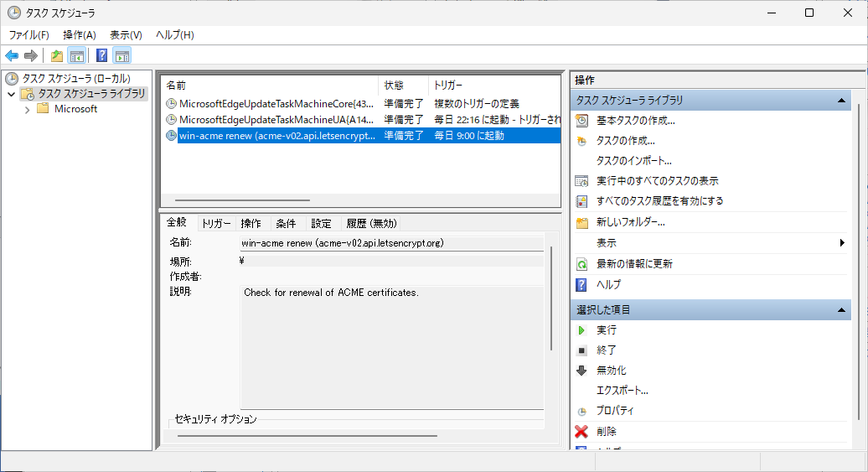Expand the Microsoft folder tree node
Viewport: 868px width, 472px height.
point(27,110)
